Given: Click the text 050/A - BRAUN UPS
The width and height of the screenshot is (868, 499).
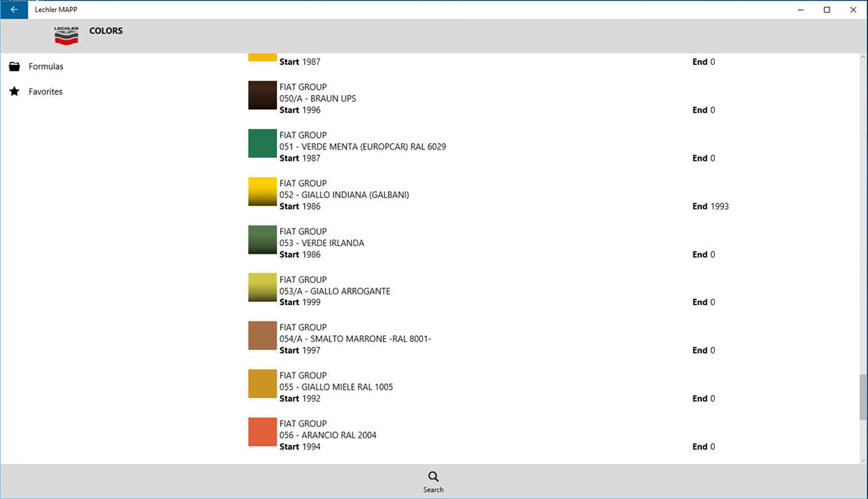Looking at the screenshot, I should coord(318,99).
